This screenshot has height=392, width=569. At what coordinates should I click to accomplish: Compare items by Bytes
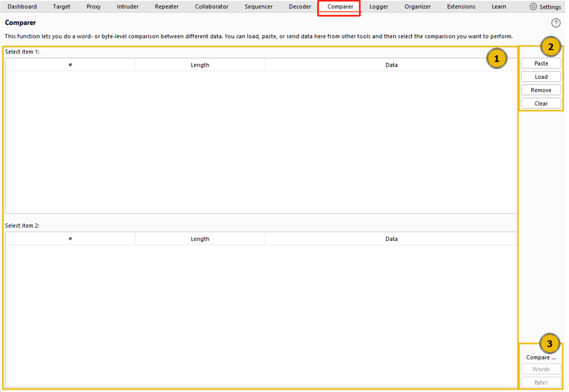541,382
